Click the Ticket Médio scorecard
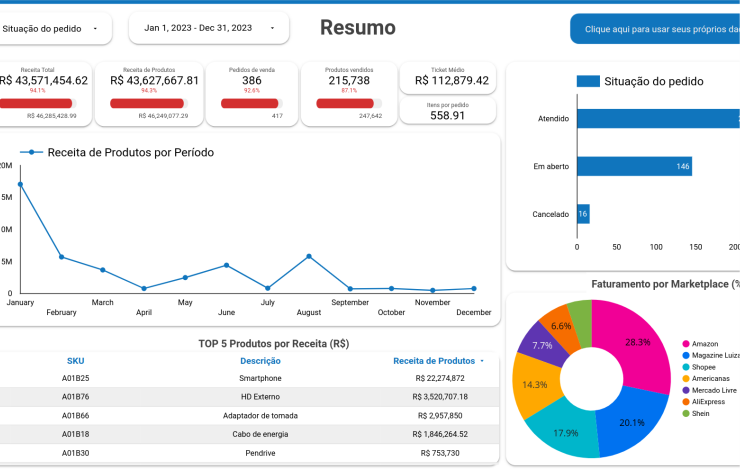740x470 pixels. point(447,80)
